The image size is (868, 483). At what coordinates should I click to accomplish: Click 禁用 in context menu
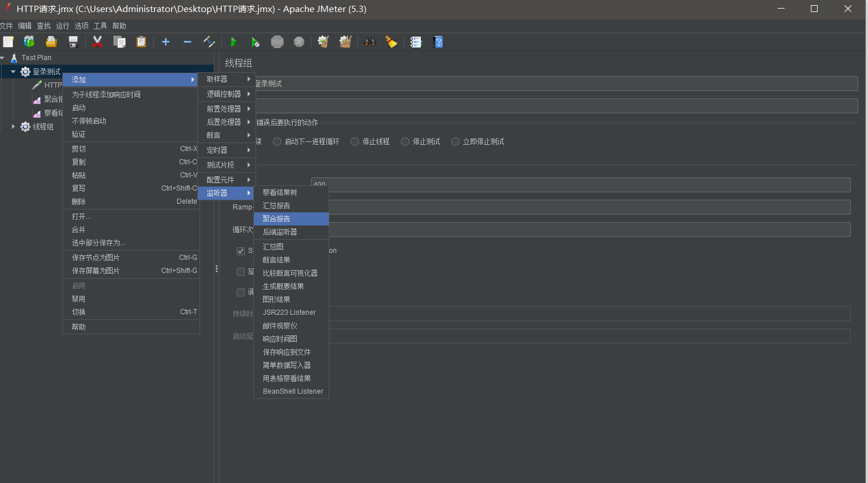point(131,299)
